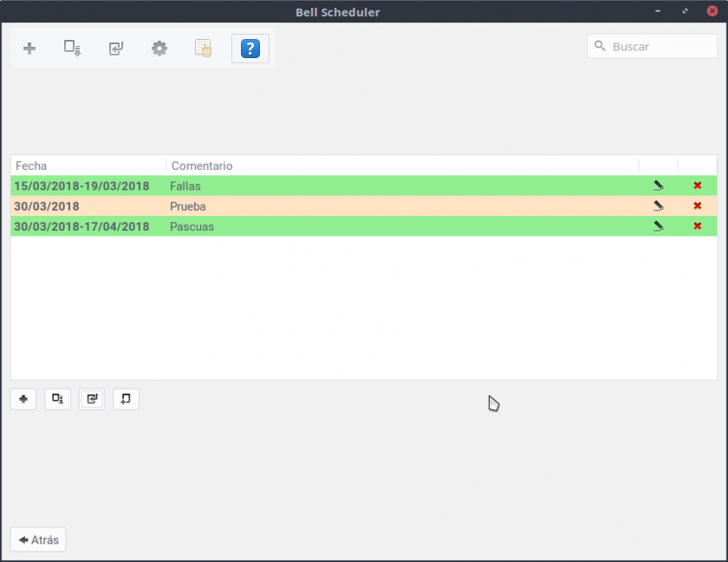This screenshot has height=562, width=728.
Task: Open help with the blue question mark
Action: coord(250,49)
